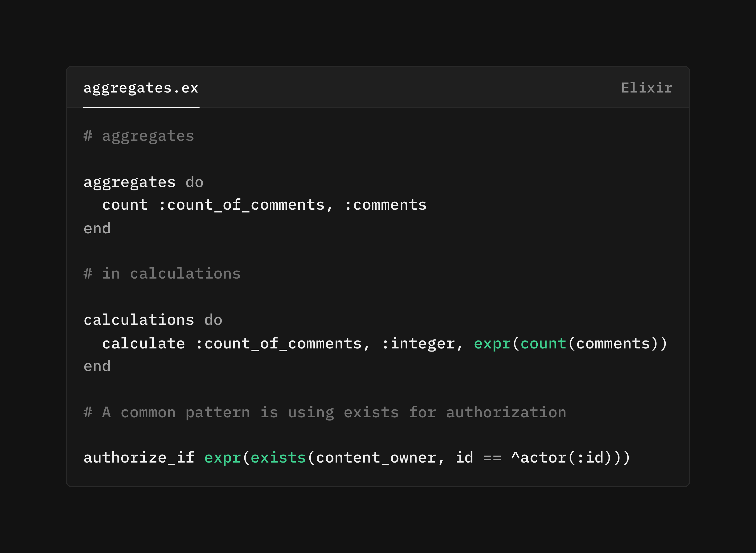
Task: Click '^actor(:id)' expression
Action: [561, 458]
